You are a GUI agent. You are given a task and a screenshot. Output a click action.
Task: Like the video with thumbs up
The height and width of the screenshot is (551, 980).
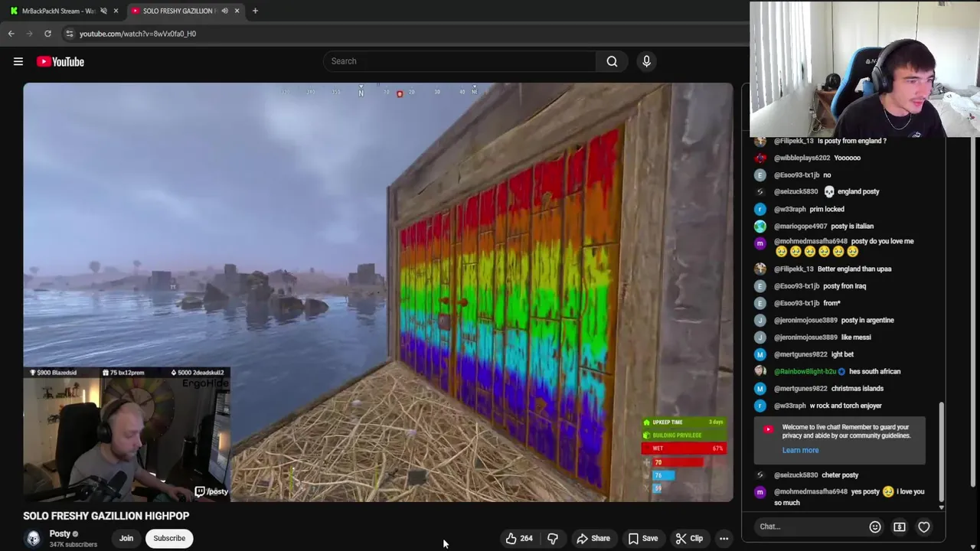pyautogui.click(x=518, y=538)
